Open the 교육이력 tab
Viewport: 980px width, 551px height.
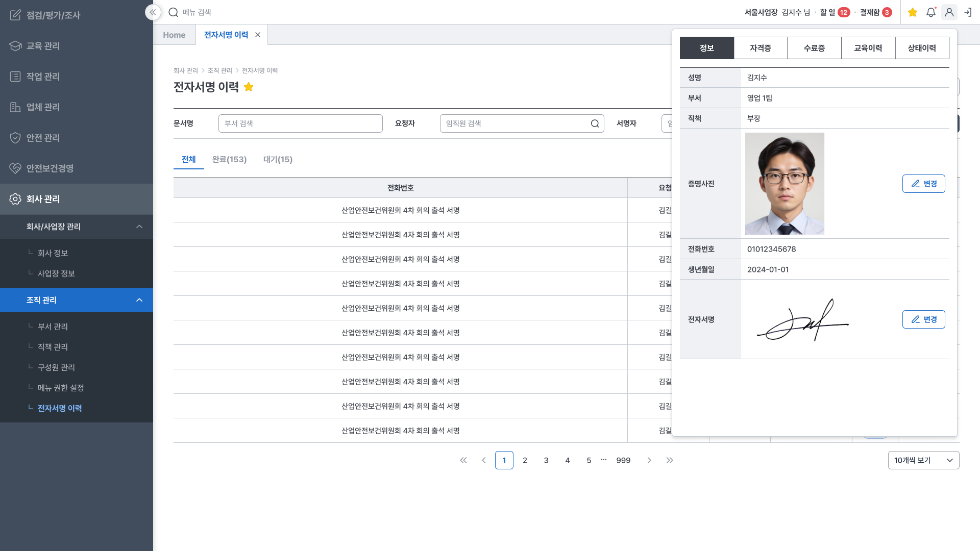868,48
